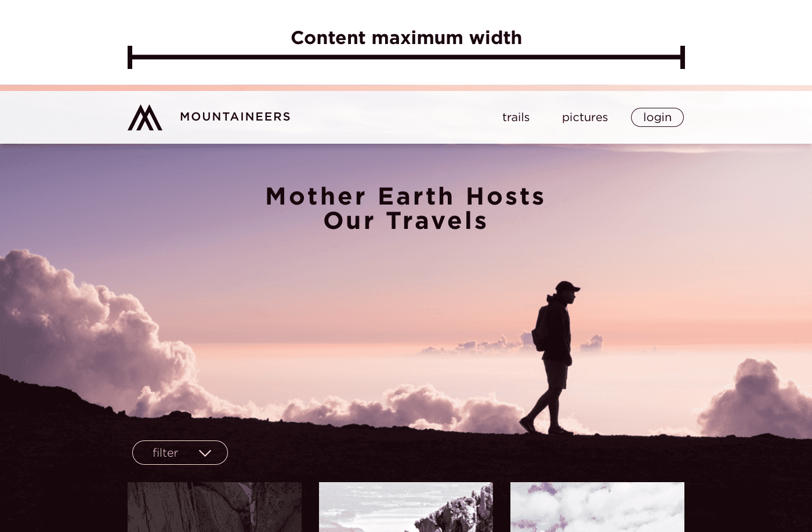Go to the trails nav item

coord(516,117)
